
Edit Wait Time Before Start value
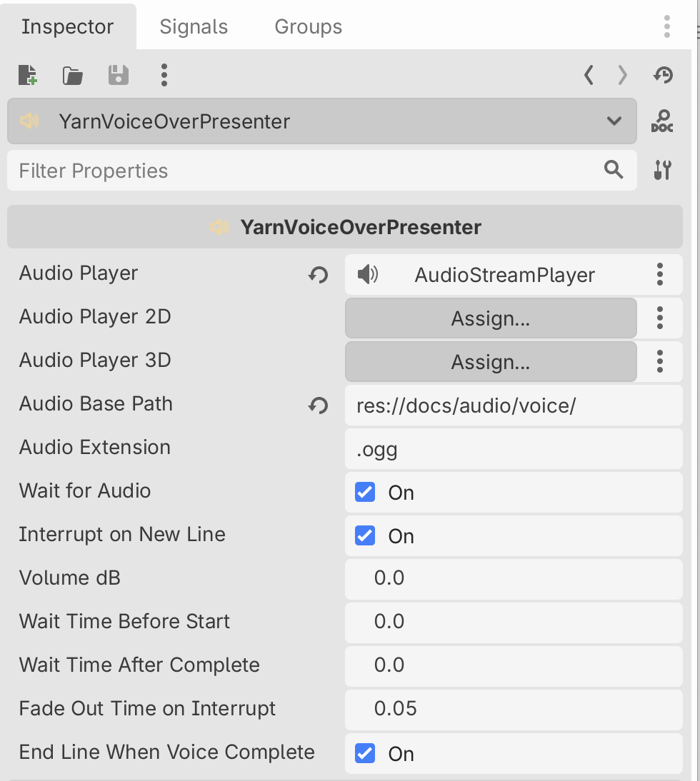point(514,623)
